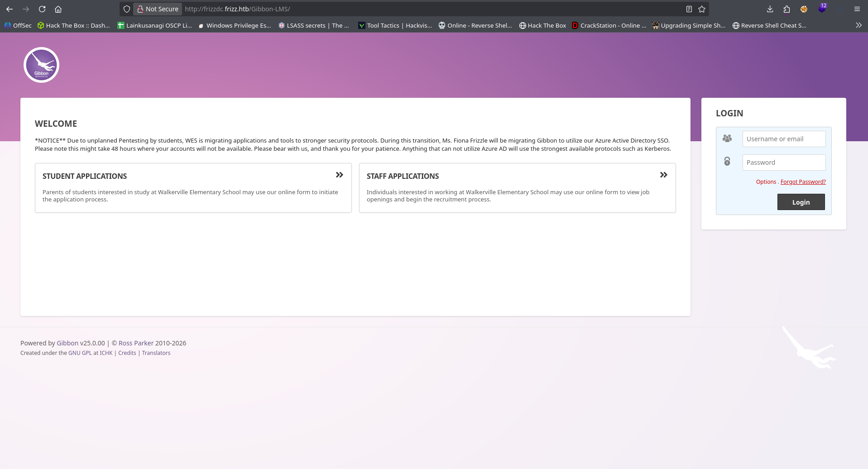Click the shield tracking protection icon

(x=127, y=9)
